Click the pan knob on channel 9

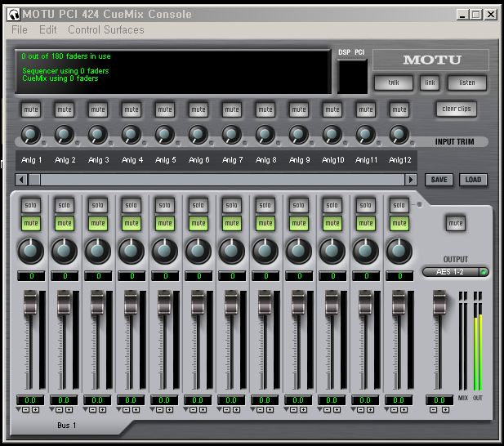coord(298,251)
